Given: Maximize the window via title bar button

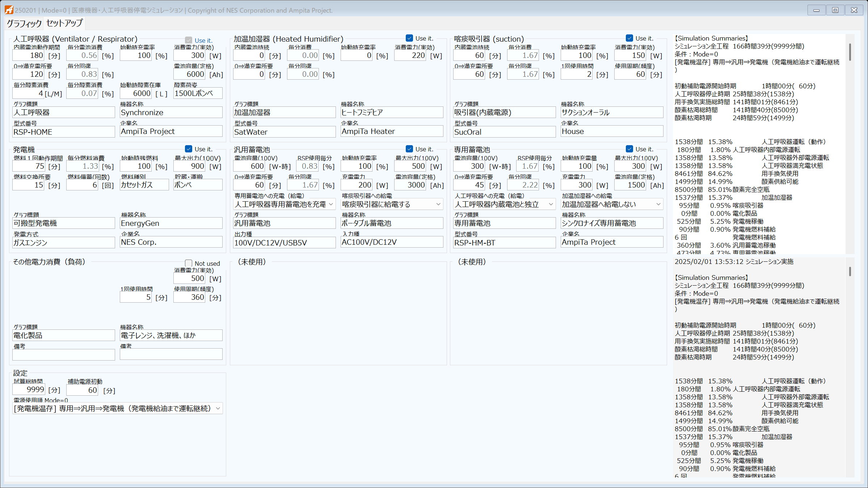Looking at the screenshot, I should pos(835,10).
